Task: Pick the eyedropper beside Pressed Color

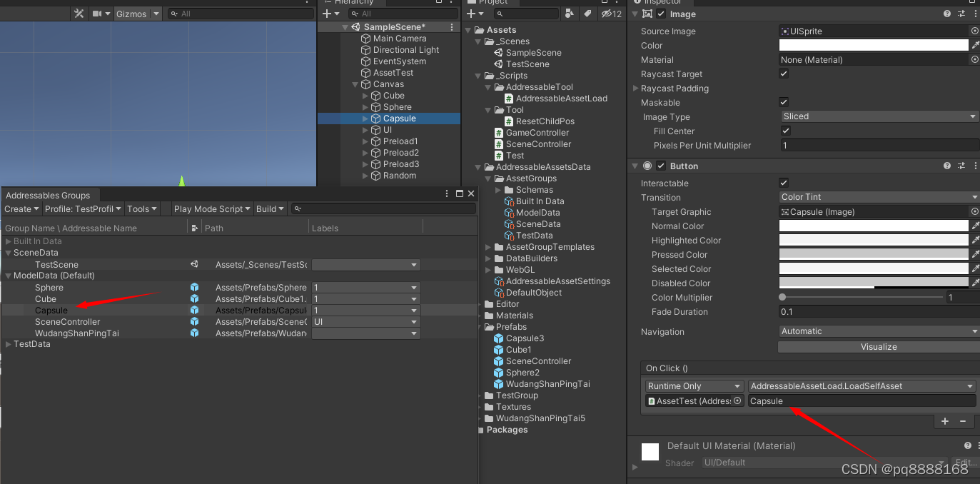Action: tap(975, 254)
